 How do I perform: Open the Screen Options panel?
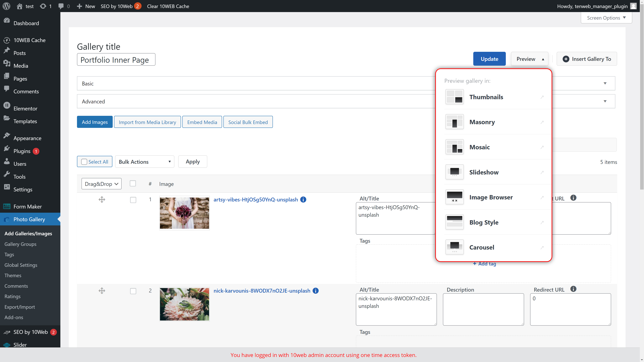point(606,18)
